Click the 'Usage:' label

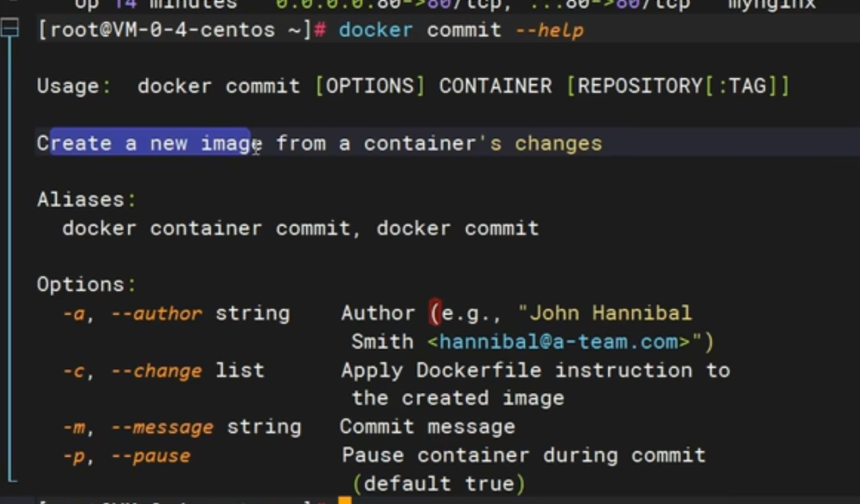point(74,86)
